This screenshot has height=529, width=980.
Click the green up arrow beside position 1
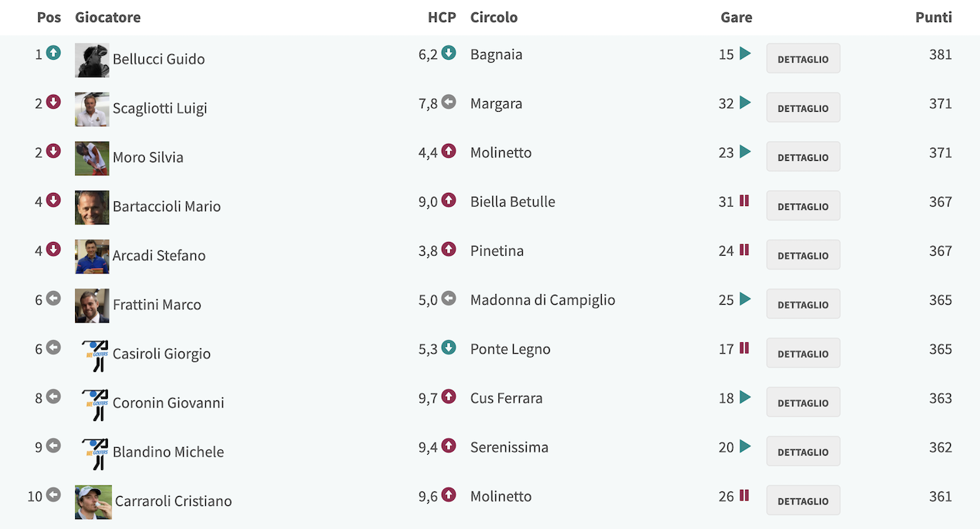tap(53, 53)
